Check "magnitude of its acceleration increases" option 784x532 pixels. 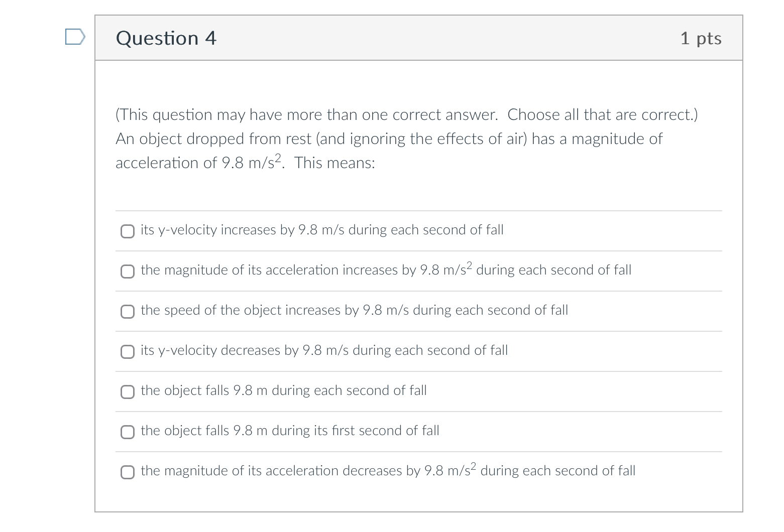(x=128, y=272)
